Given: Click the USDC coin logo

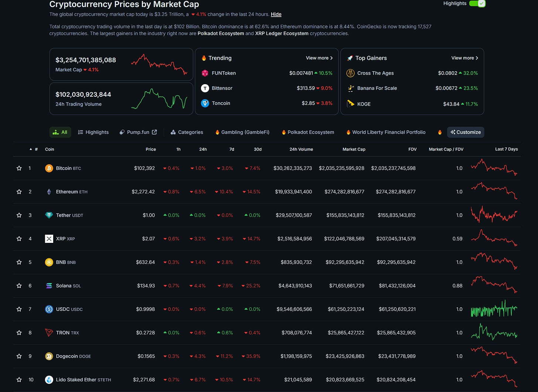Looking at the screenshot, I should pyautogui.click(x=49, y=309).
